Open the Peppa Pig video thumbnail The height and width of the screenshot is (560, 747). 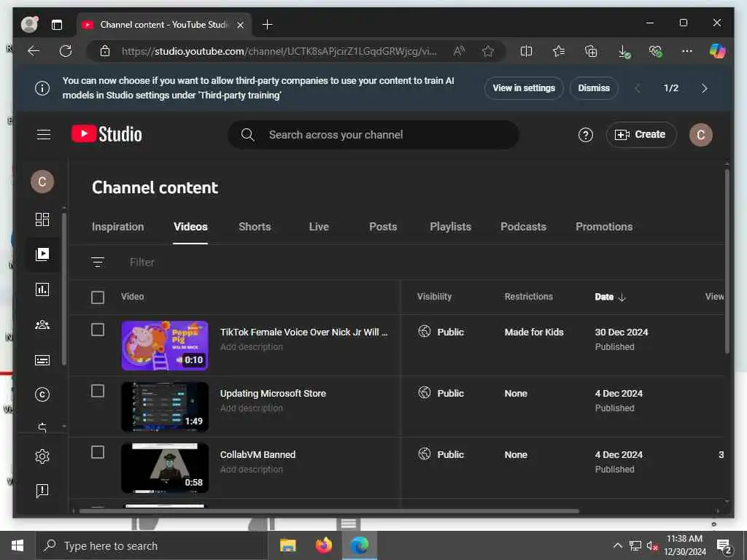[164, 346]
